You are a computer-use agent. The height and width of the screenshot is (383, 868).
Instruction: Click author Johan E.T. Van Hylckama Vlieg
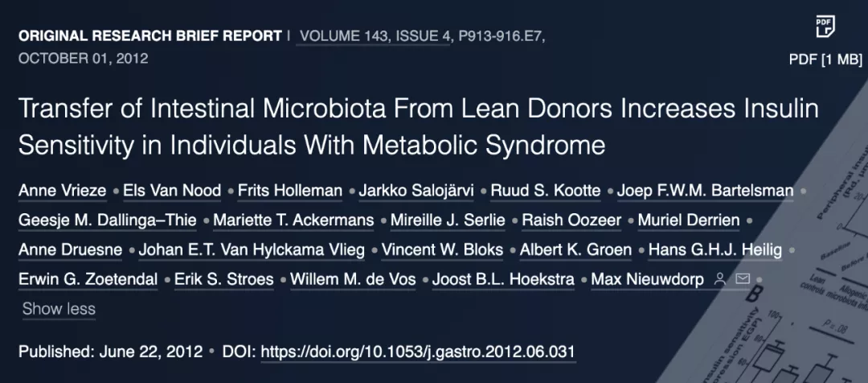(x=252, y=250)
